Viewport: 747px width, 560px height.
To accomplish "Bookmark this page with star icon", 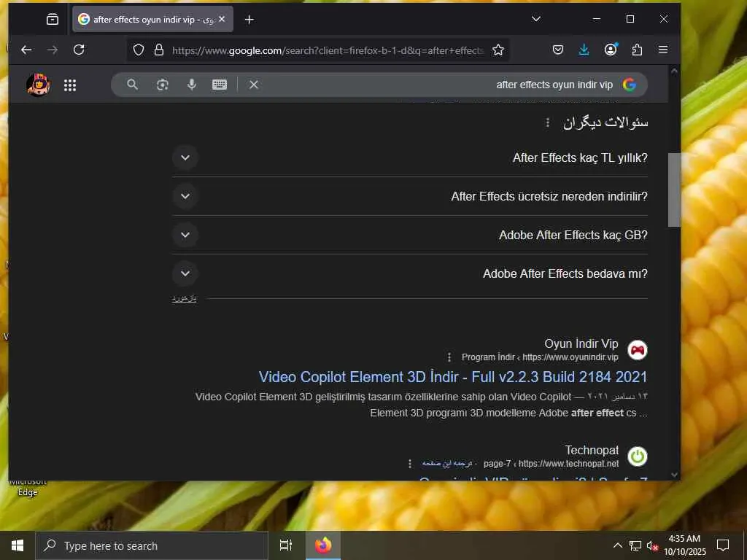I will click(498, 50).
